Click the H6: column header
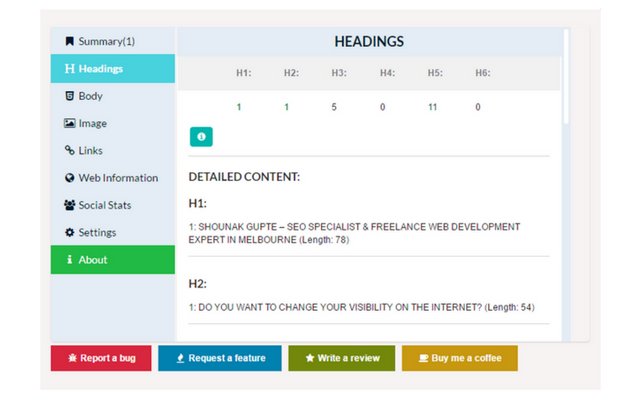The image size is (640, 400). 483,73
